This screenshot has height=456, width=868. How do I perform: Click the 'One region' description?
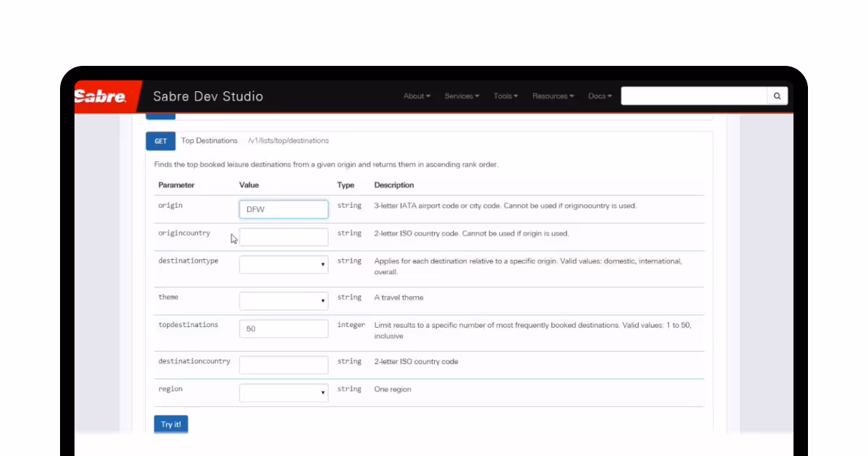393,389
